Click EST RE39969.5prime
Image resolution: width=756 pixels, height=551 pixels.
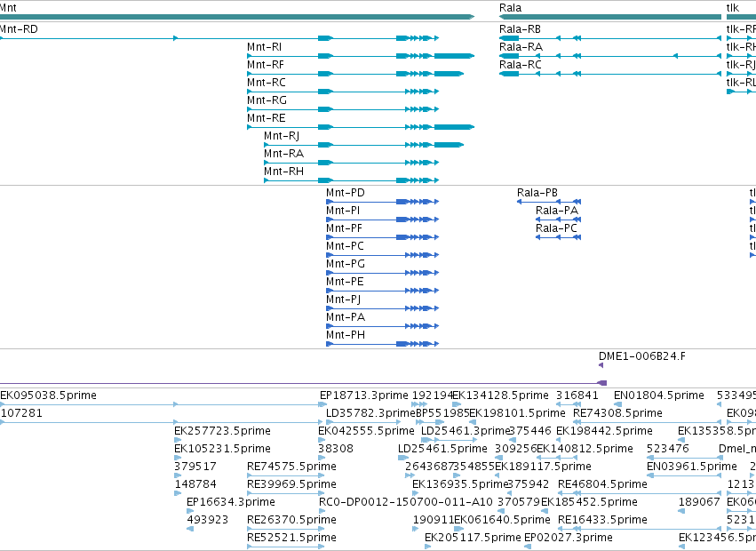tap(291, 484)
